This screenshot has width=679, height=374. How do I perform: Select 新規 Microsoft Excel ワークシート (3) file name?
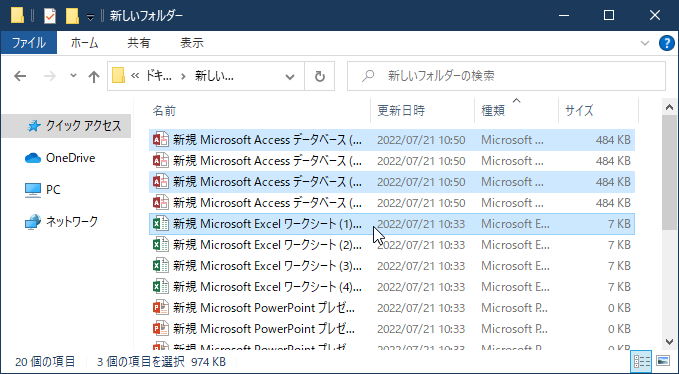267,266
